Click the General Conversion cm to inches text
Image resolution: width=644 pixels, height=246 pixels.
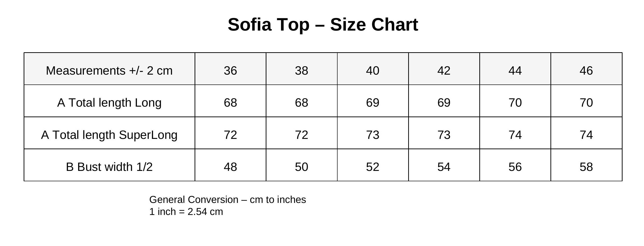coord(228,200)
